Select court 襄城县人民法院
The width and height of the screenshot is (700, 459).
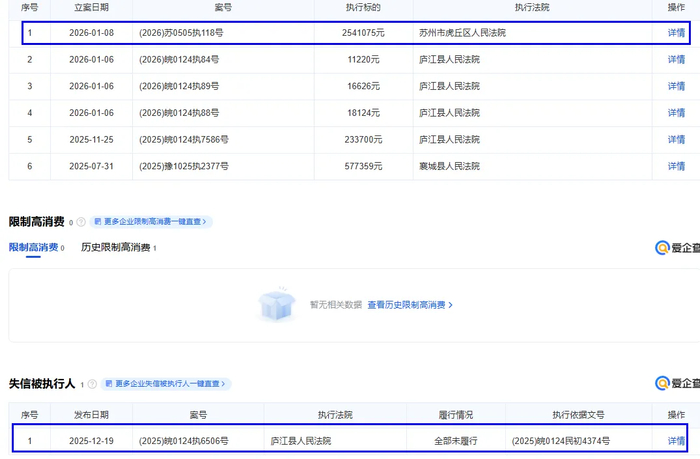(449, 166)
